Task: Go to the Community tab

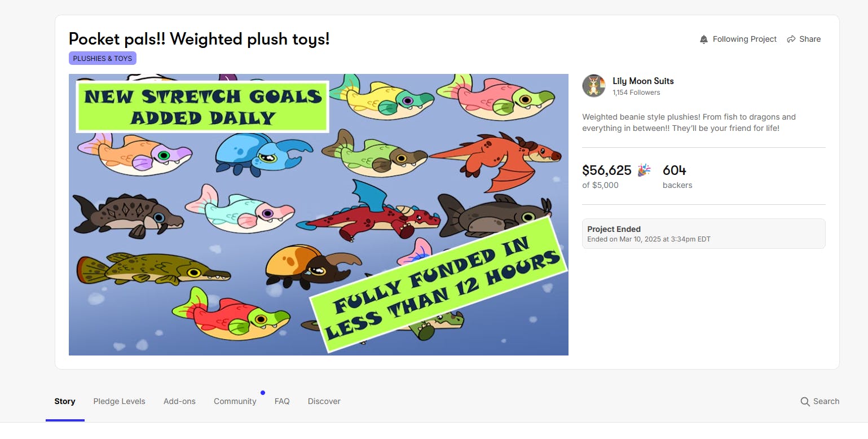Action: pos(235,401)
